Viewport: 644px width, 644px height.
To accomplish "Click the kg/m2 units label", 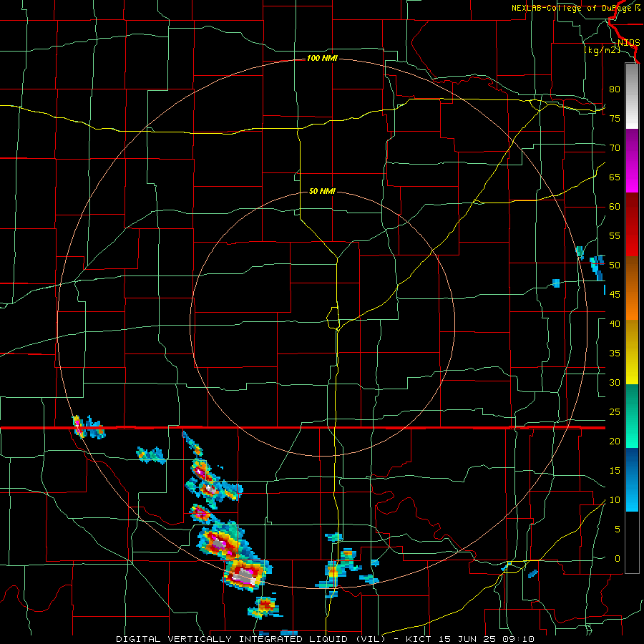I will 602,50.
